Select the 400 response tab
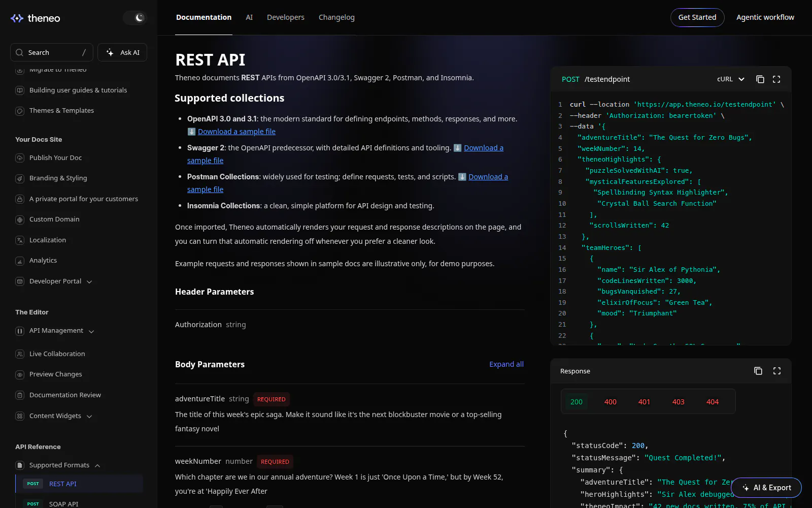 [x=611, y=402]
